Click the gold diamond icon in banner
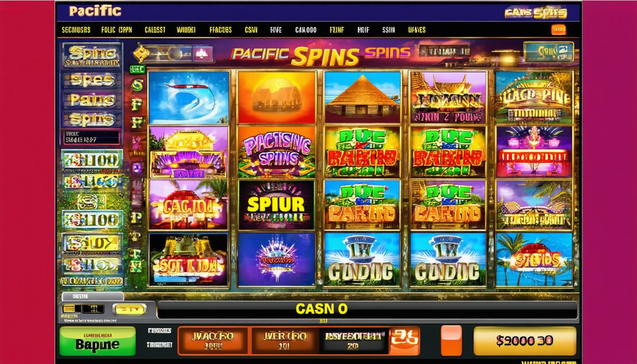Viewport: 637px width, 364px height. tap(141, 54)
